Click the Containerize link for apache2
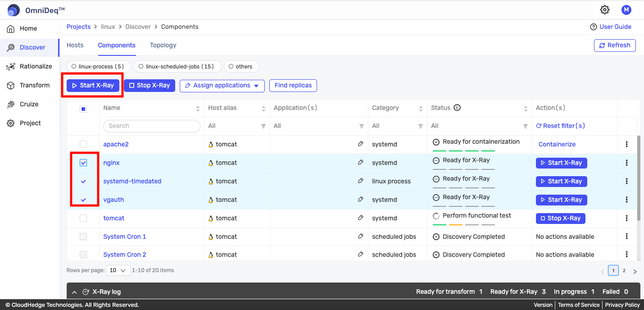This screenshot has width=644, height=310. 557,144
